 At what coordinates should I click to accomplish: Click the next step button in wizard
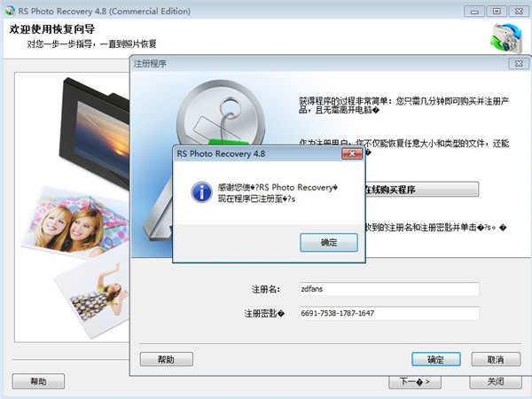click(415, 382)
